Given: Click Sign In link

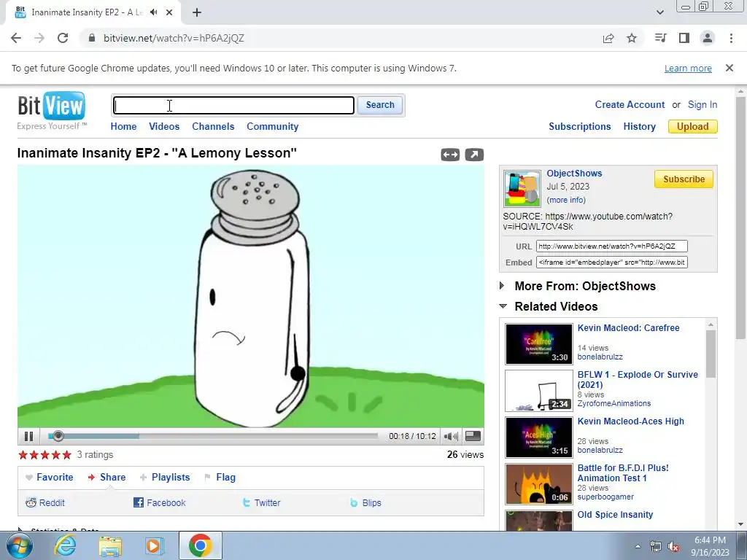Looking at the screenshot, I should coord(703,105).
